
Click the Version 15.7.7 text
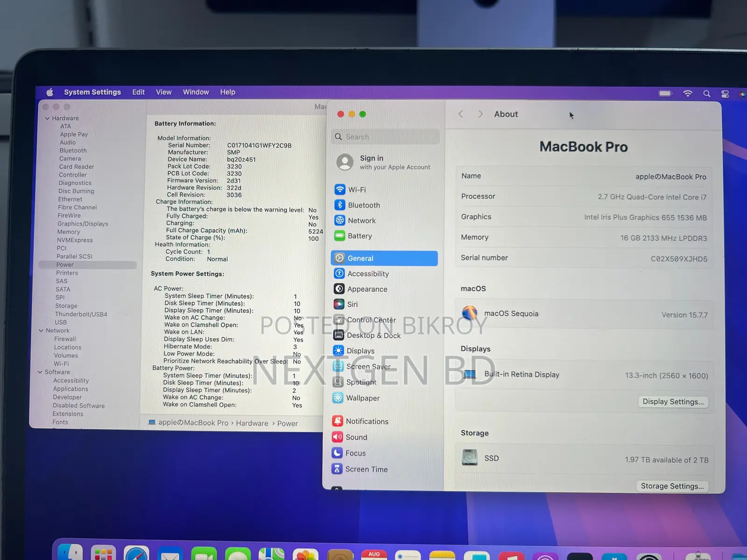tap(684, 315)
